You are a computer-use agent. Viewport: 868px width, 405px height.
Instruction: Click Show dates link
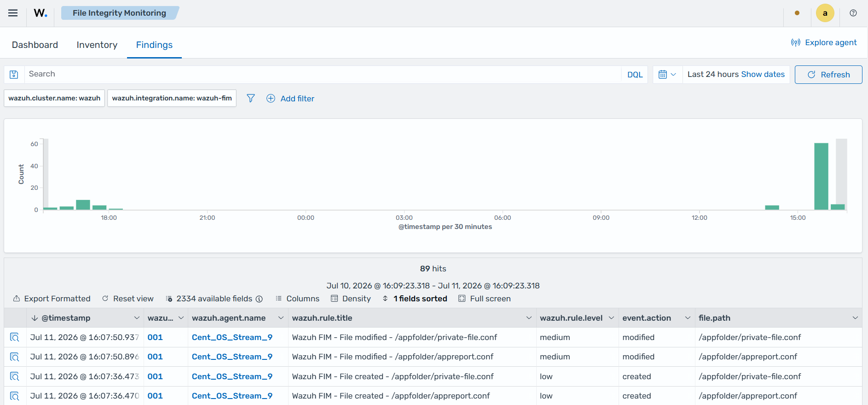tap(763, 74)
